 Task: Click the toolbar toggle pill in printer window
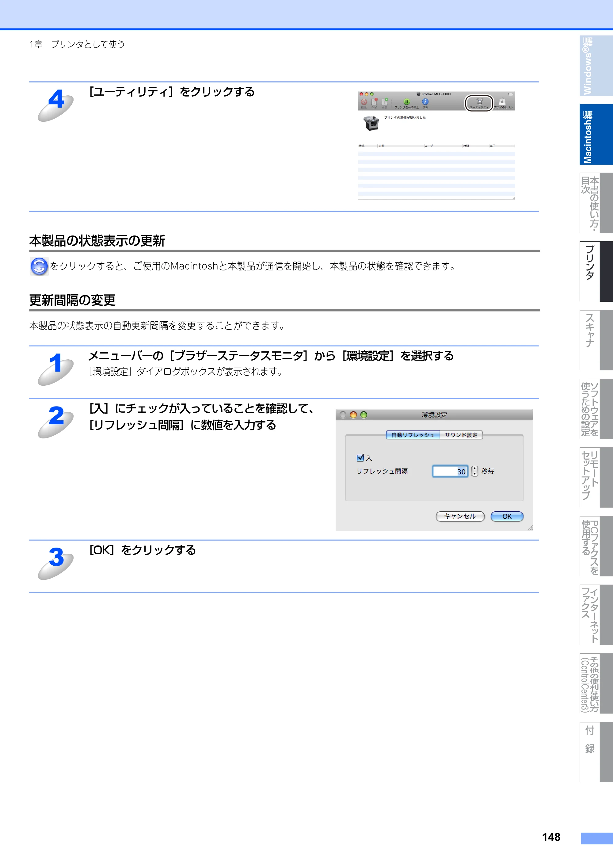[511, 94]
